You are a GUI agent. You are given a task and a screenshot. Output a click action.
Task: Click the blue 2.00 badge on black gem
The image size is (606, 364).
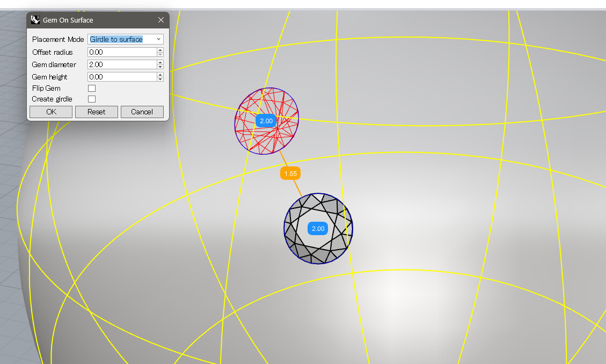pos(317,228)
